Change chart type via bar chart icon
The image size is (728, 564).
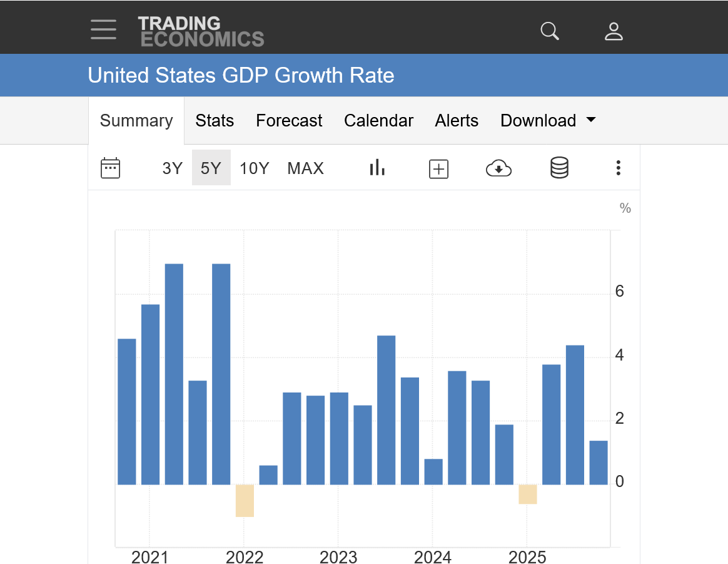click(377, 167)
